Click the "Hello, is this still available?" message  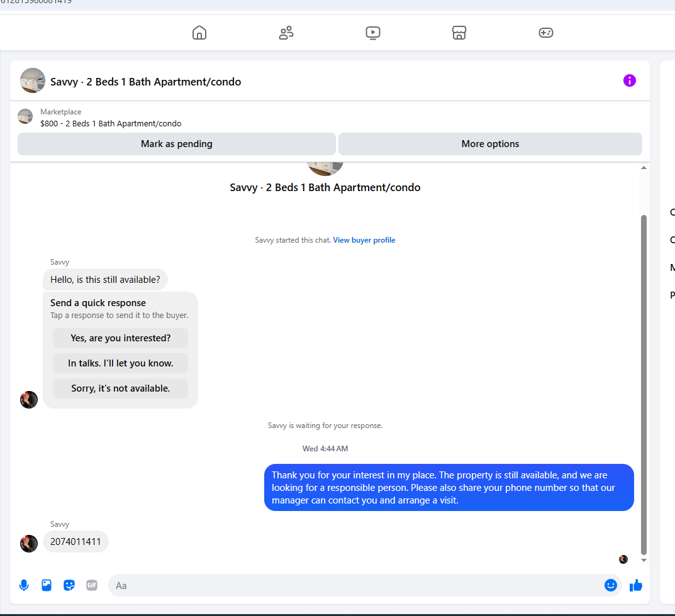(105, 280)
